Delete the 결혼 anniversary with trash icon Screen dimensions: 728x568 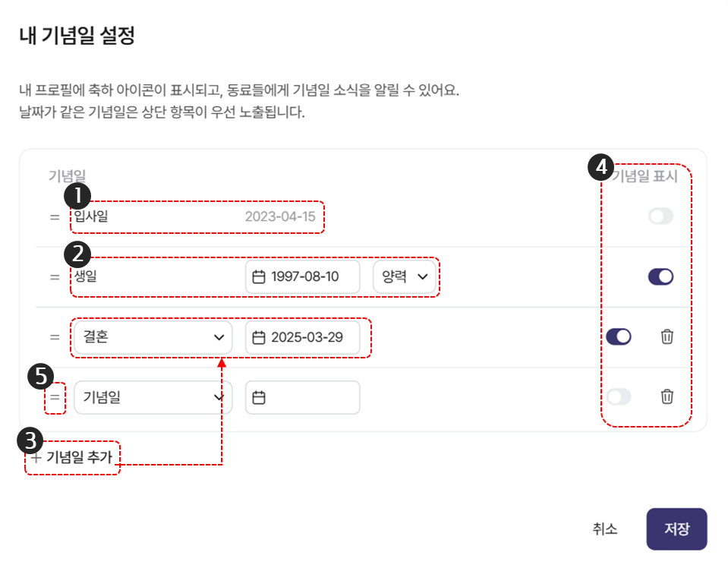click(667, 336)
